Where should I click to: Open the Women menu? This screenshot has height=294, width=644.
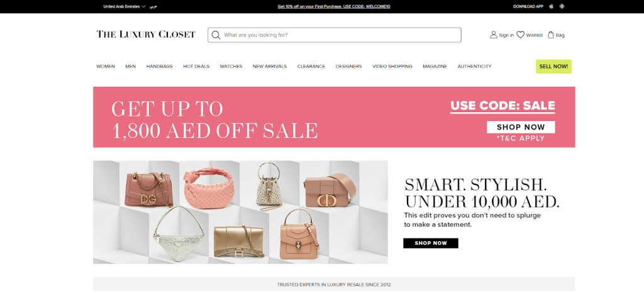[106, 66]
